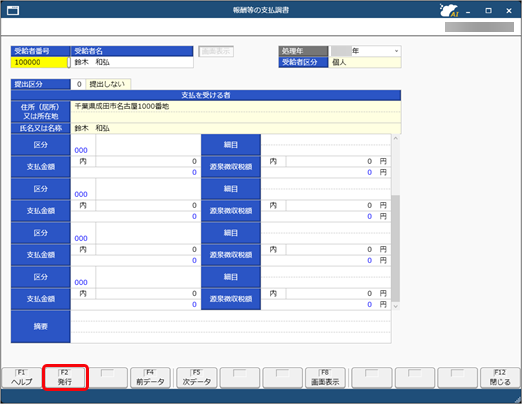
Task: Click the 摘要 text area
Action: (231, 327)
